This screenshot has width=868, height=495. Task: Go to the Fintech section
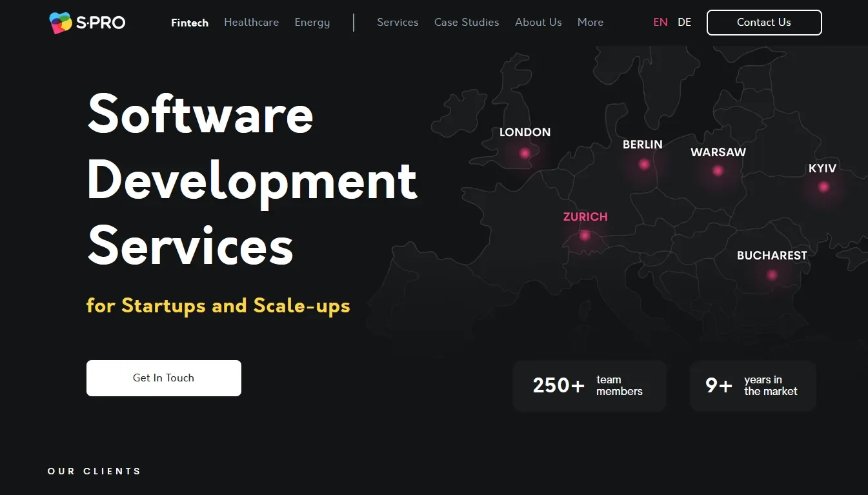coord(190,23)
